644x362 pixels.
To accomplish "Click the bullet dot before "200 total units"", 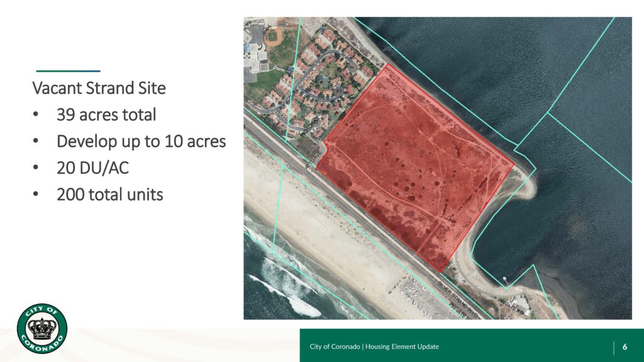I will tap(36, 195).
